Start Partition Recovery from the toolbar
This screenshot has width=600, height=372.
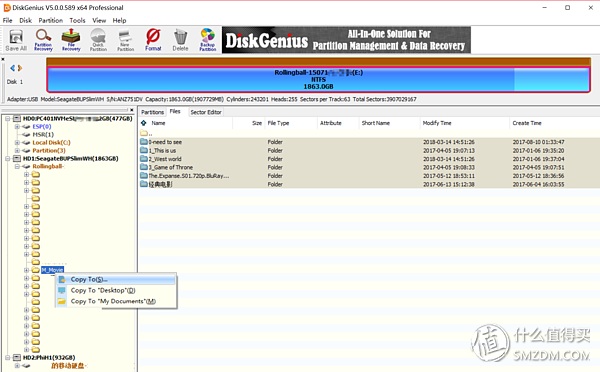[x=43, y=40]
